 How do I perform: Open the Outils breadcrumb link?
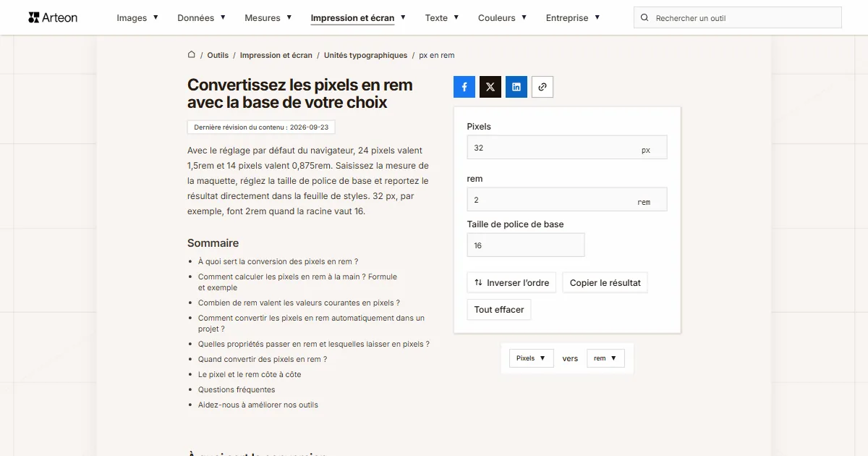(218, 55)
